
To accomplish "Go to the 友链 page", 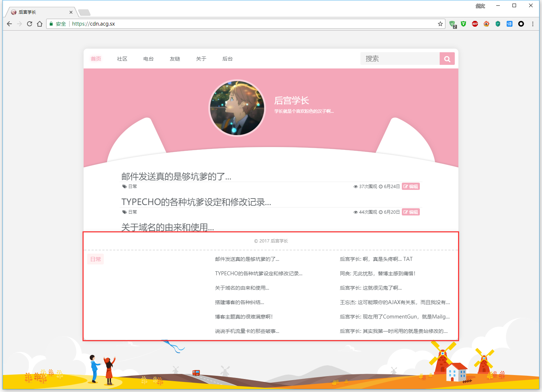I will tap(175, 59).
